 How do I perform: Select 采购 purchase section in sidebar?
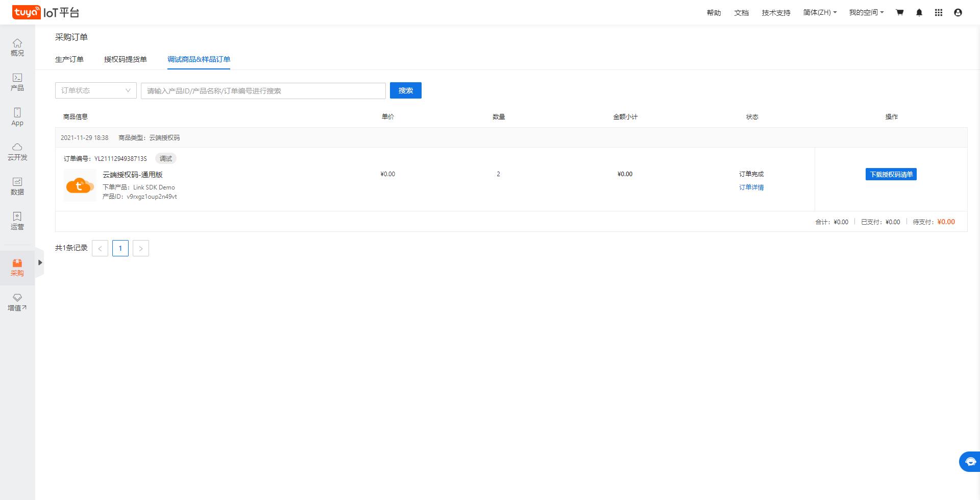17,268
